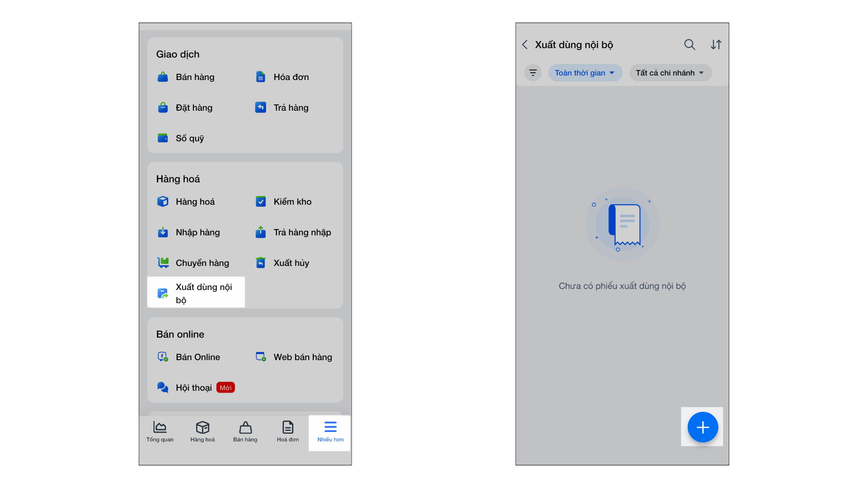Select Xuất dùng nội bộ menu item
Viewport: 868px width, 488px height.
pos(196,293)
